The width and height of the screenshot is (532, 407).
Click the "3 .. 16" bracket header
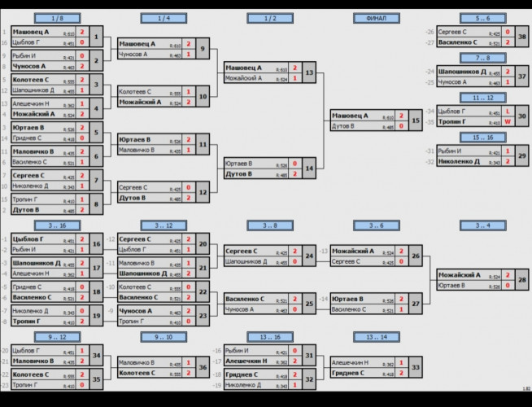[x=59, y=225]
